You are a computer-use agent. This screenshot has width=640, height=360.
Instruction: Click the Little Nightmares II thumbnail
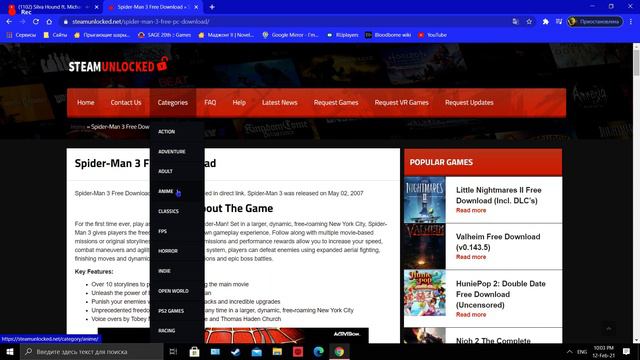coord(424,200)
